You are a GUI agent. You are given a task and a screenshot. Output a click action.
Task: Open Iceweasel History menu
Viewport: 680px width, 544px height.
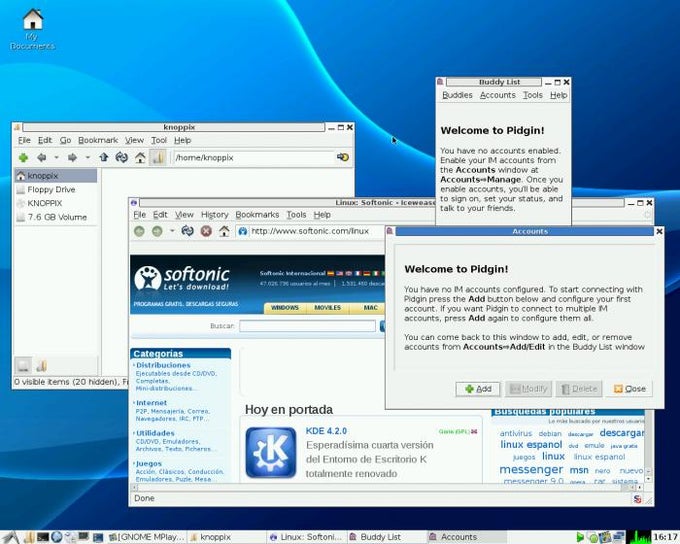215,215
